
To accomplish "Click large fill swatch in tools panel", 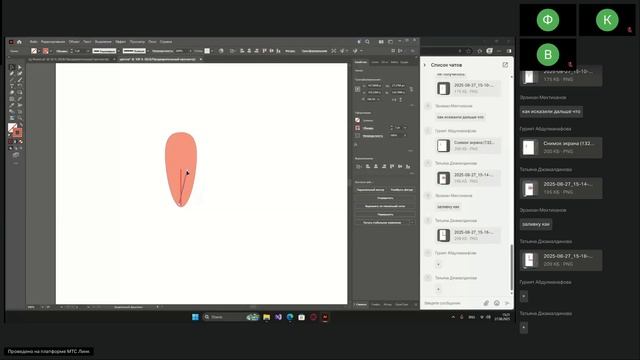I will [x=12, y=128].
